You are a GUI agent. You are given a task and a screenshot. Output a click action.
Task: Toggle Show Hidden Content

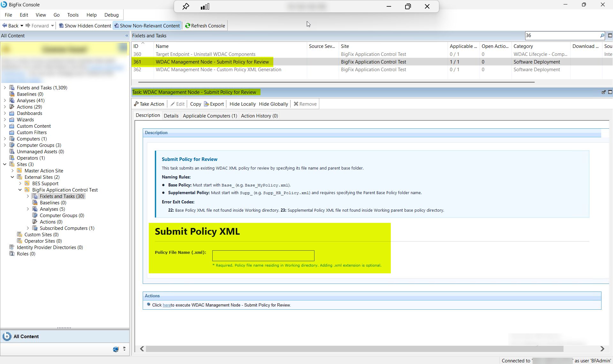tap(85, 26)
